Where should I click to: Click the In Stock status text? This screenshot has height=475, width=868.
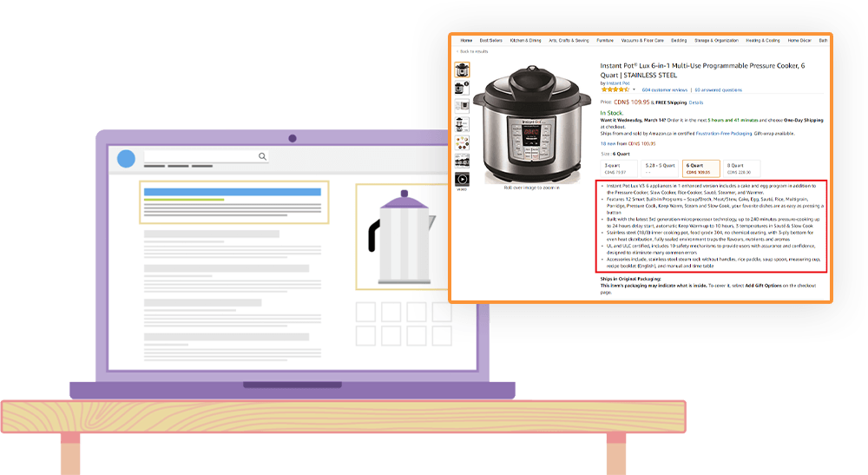(612, 113)
